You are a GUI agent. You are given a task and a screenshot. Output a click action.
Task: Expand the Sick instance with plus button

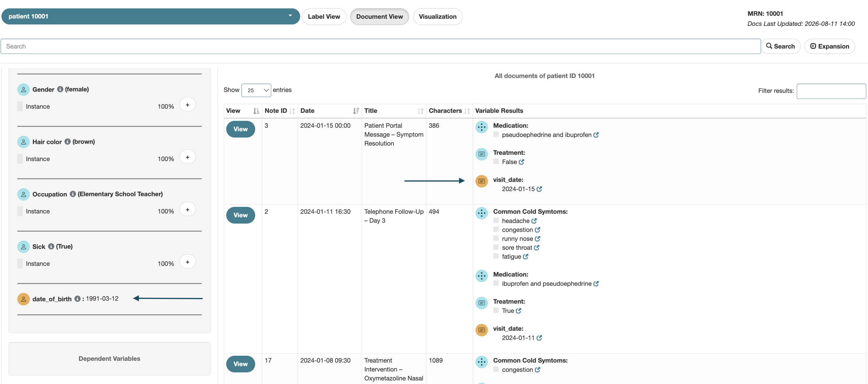click(188, 262)
